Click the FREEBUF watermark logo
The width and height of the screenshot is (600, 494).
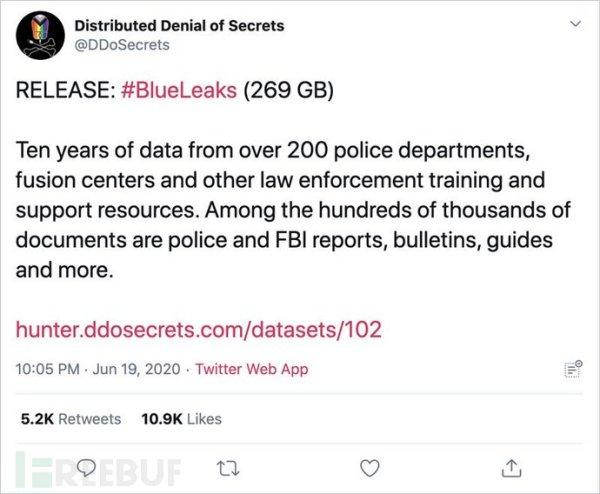tap(99, 470)
